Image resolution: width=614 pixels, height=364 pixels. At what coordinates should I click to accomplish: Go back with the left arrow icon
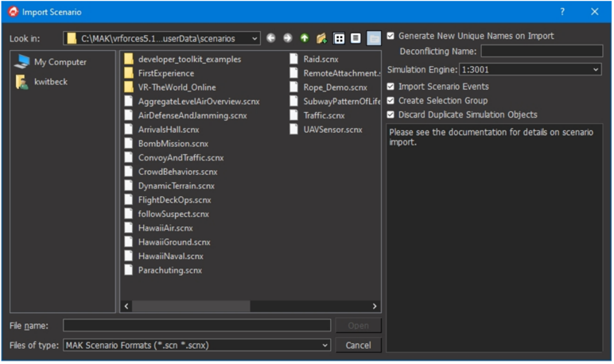(271, 38)
